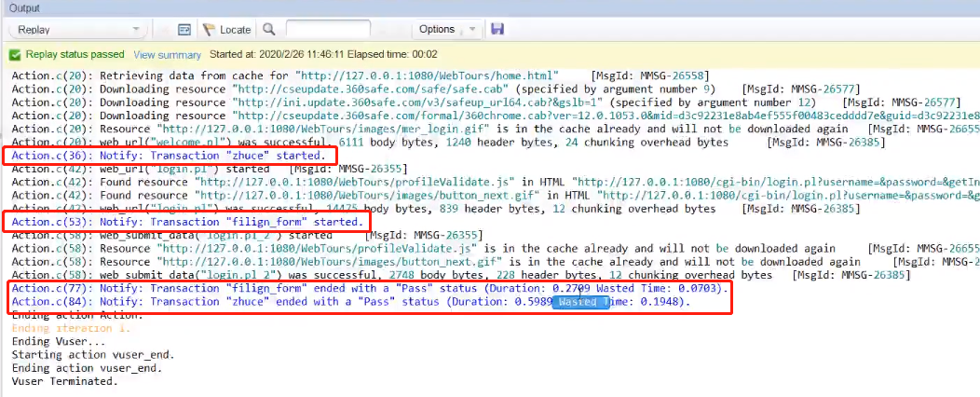Click the Locate button with flag icon

227,30
